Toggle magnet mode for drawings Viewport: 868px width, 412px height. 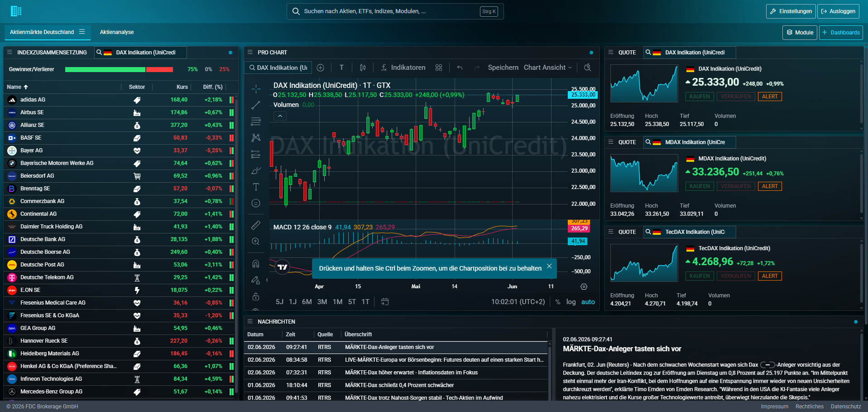click(x=256, y=264)
